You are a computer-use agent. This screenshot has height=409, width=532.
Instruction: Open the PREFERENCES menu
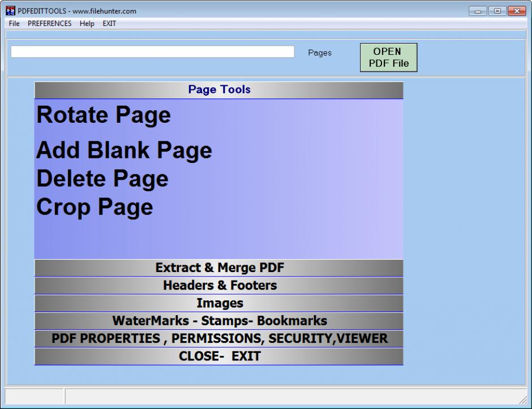(x=50, y=23)
